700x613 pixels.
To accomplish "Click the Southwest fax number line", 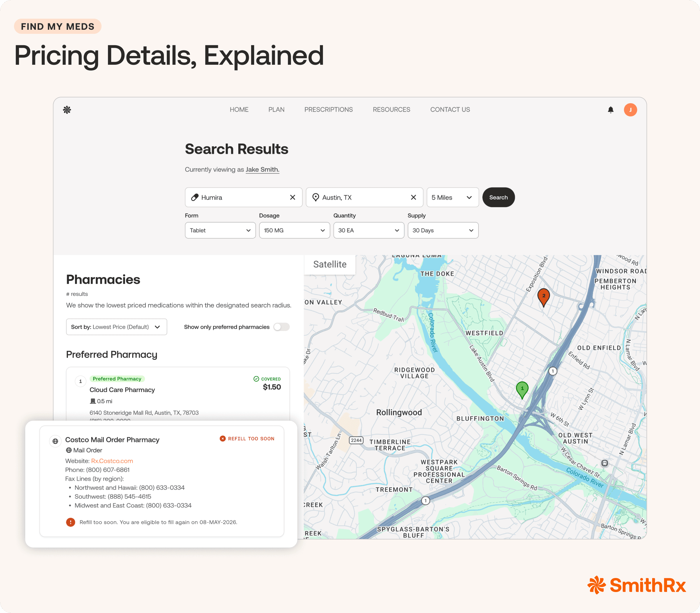I will pyautogui.click(x=113, y=497).
